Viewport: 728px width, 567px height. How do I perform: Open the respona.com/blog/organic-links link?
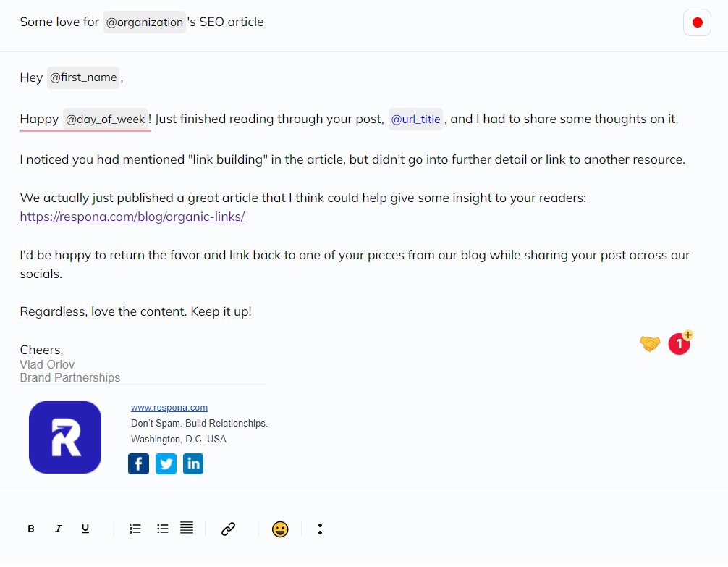(x=132, y=217)
